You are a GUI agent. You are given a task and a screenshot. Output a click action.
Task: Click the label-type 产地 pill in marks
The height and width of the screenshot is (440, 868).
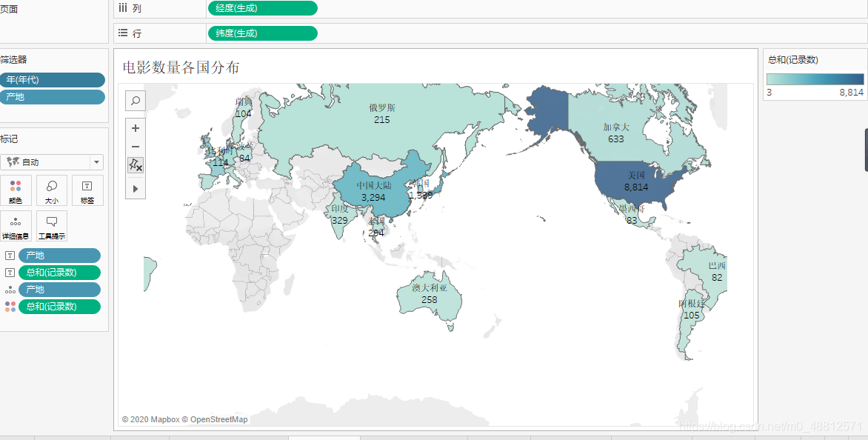[59, 256]
